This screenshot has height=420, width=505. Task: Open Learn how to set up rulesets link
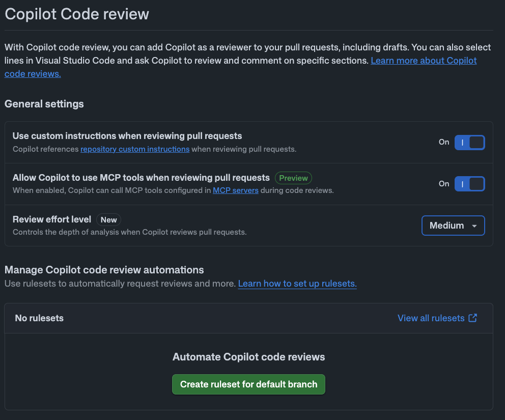coord(297,284)
